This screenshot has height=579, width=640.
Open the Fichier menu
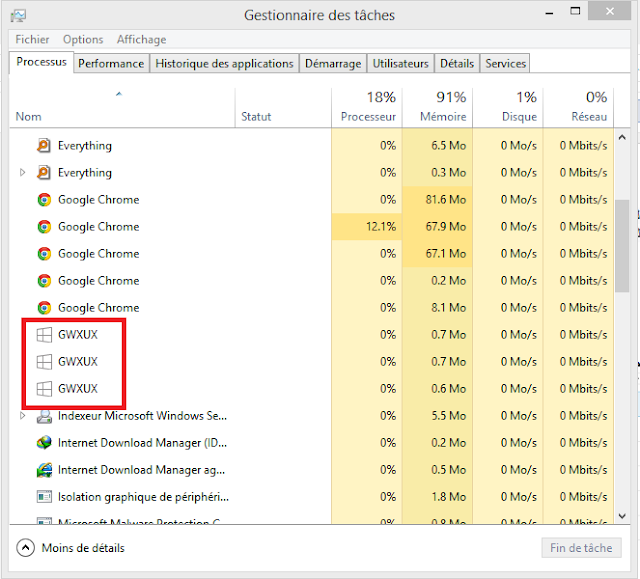(32, 40)
